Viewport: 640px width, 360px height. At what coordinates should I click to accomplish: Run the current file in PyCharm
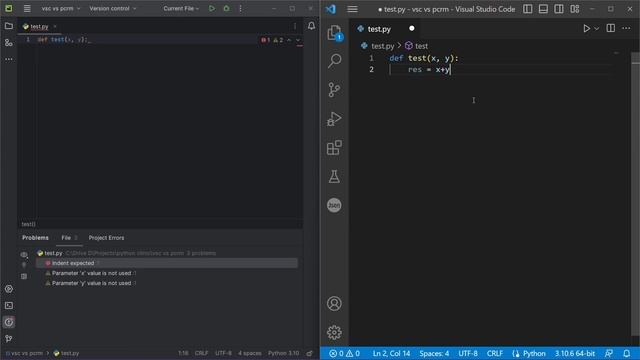point(212,8)
